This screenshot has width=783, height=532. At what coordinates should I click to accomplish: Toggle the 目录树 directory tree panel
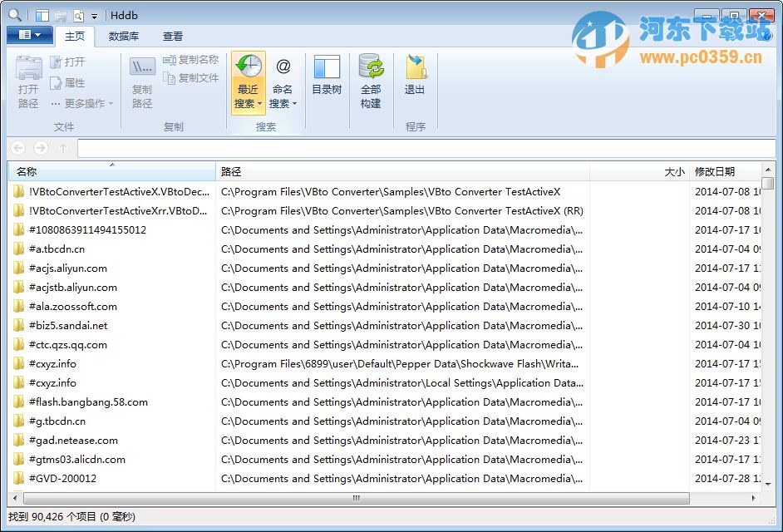(x=327, y=75)
